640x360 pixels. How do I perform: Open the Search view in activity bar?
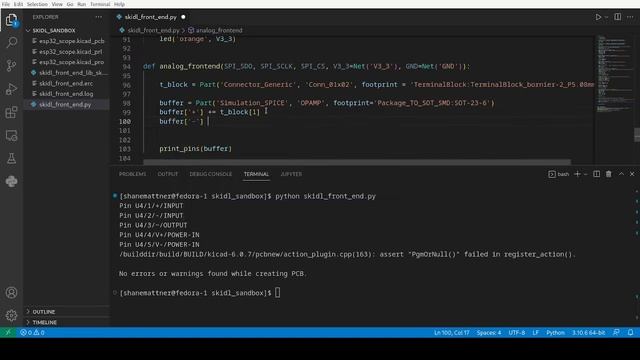[11, 42]
